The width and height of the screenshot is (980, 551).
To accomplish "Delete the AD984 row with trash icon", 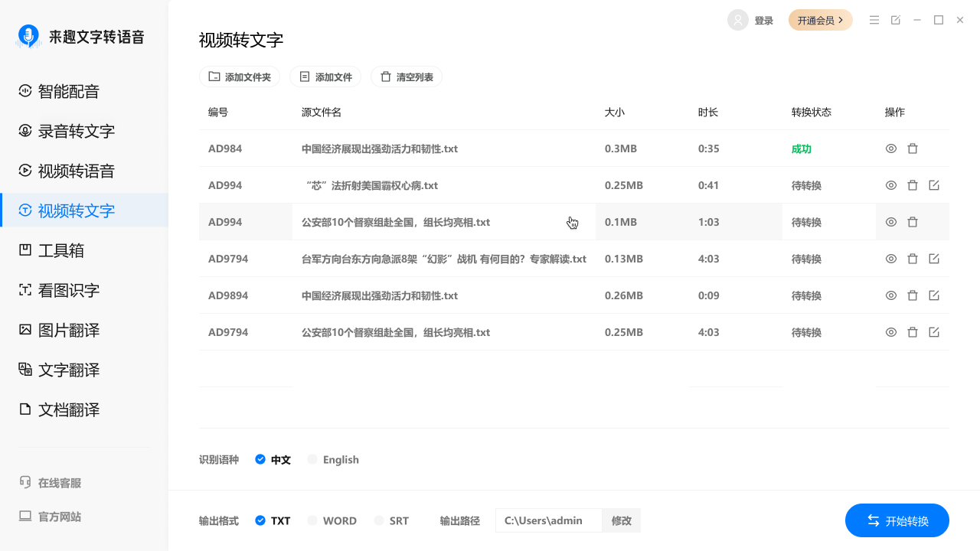I will click(913, 148).
